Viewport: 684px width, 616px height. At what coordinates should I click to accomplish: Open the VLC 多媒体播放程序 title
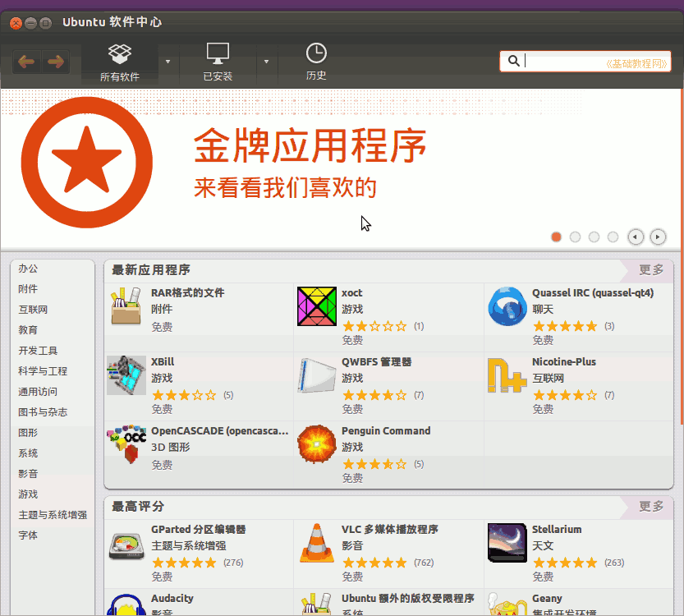pyautogui.click(x=389, y=529)
